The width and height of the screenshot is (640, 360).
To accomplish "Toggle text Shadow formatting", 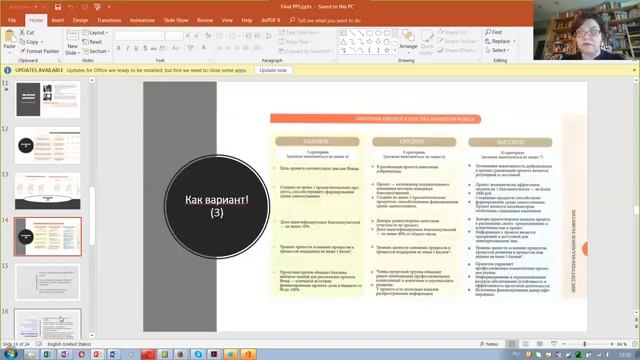I will [145, 48].
